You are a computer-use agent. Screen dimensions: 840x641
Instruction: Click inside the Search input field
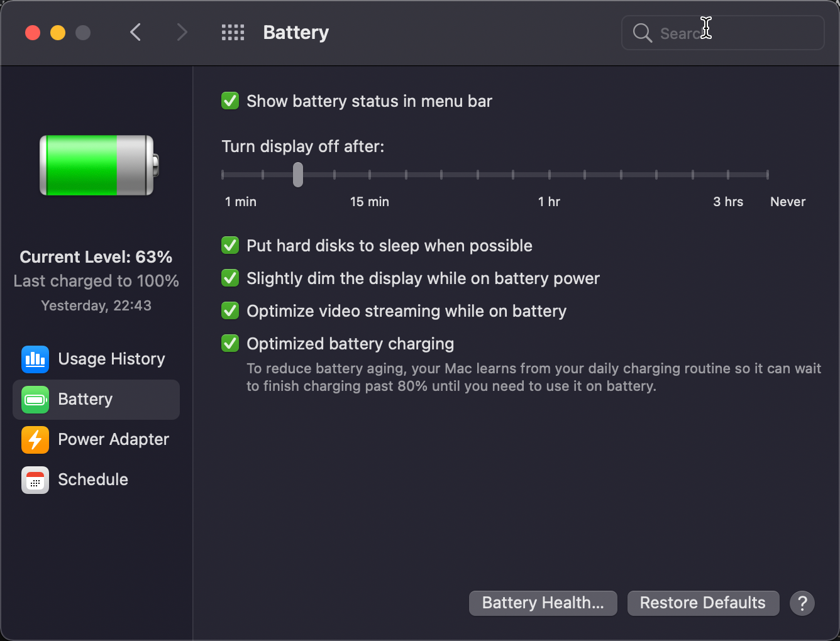click(x=723, y=33)
